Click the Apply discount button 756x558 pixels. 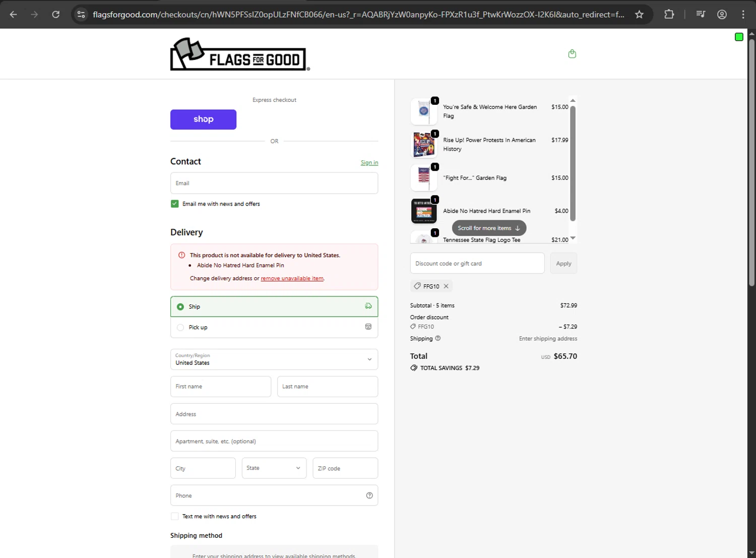563,264
